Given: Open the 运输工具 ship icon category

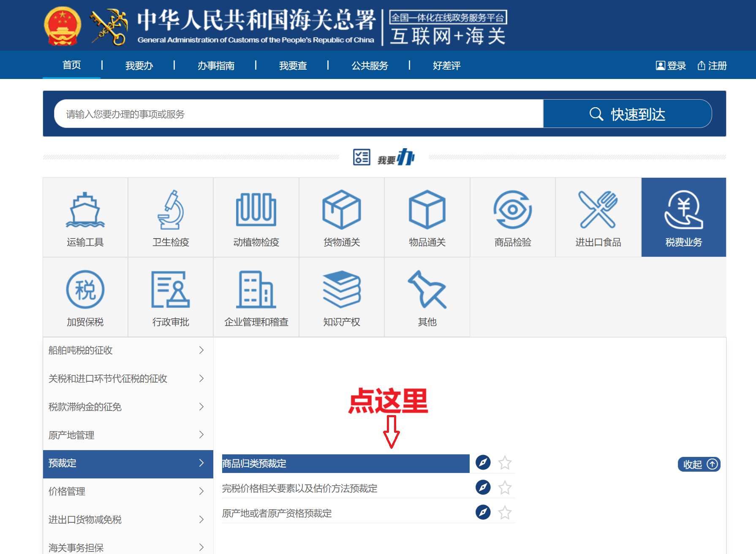Looking at the screenshot, I should pyautogui.click(x=85, y=210).
